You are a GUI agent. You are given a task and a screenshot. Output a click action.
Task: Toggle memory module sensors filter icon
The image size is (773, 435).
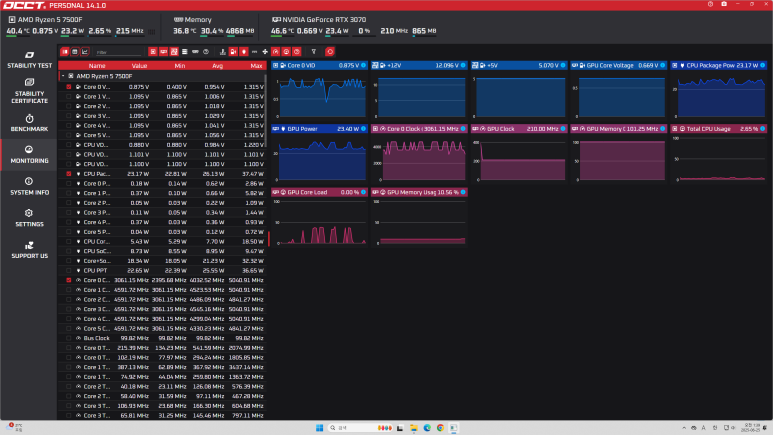(x=195, y=52)
